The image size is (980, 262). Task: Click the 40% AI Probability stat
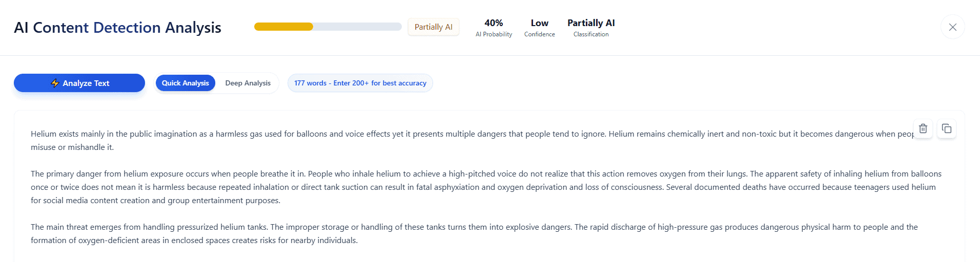[494, 28]
